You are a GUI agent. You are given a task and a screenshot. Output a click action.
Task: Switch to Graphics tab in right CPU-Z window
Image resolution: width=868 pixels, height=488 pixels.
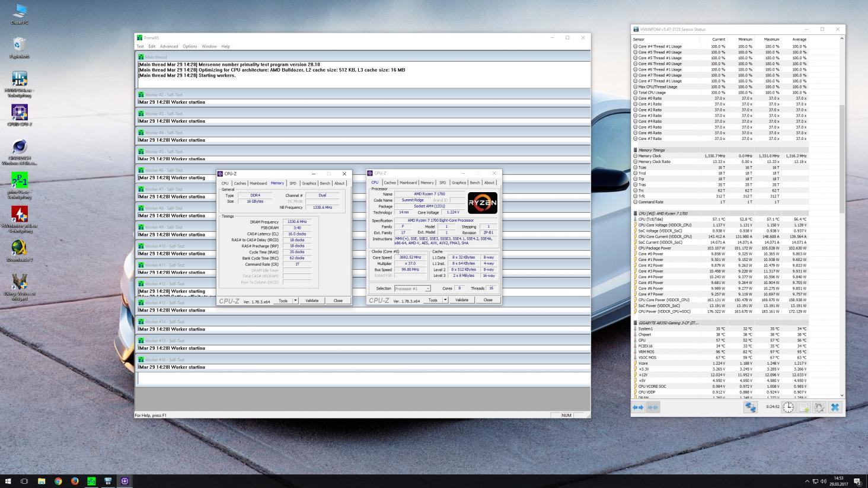point(459,183)
